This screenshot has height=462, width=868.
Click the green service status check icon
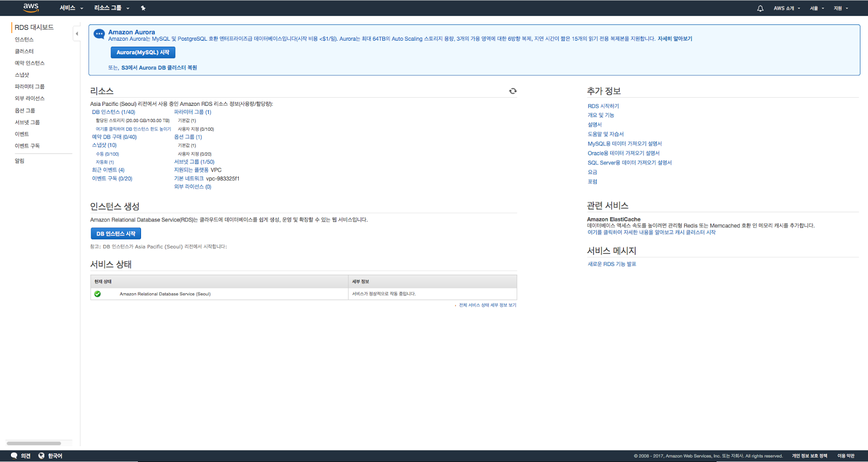[98, 294]
